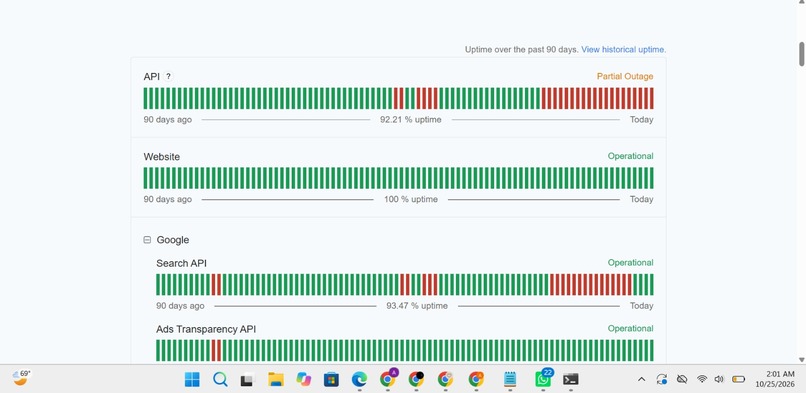Click the API component name
The width and height of the screenshot is (806, 393).
(x=152, y=77)
